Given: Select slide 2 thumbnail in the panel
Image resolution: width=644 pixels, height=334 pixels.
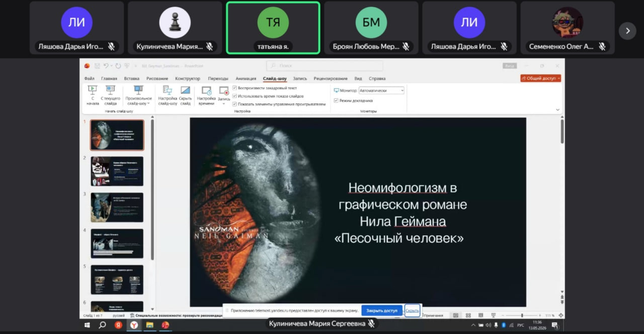Looking at the screenshot, I should 117,171.
